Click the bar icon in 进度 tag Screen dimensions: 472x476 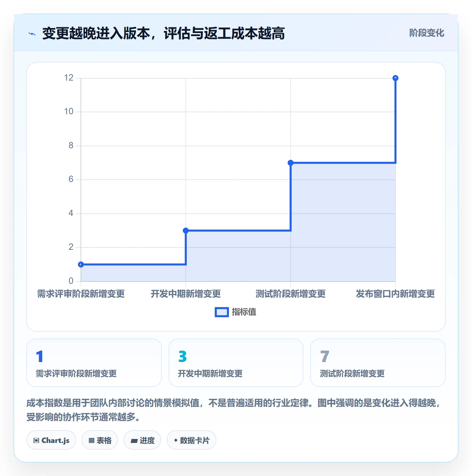pyautogui.click(x=134, y=441)
